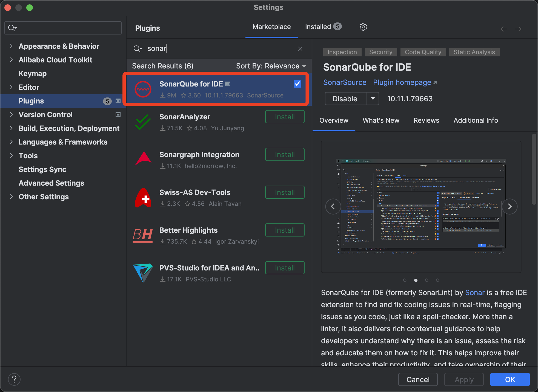Expand Languages & Frameworks node
Image resolution: width=538 pixels, height=392 pixels.
coord(11,142)
